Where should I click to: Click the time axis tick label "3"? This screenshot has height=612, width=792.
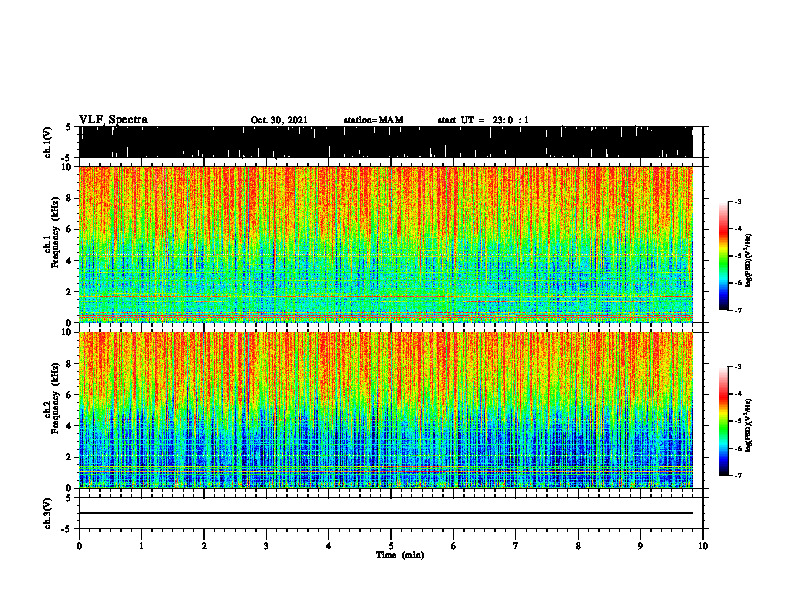(x=266, y=546)
